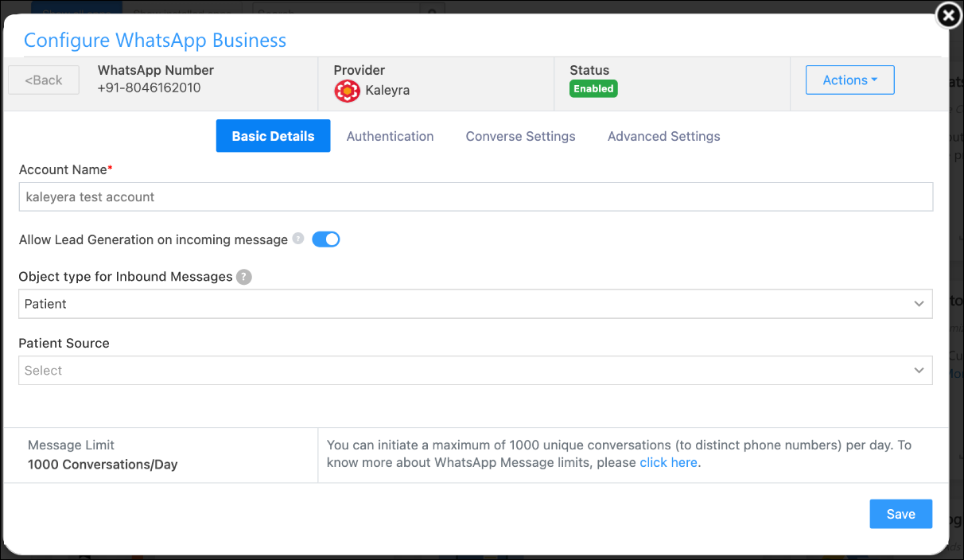
Task: Open the Actions dropdown menu
Action: (x=849, y=80)
